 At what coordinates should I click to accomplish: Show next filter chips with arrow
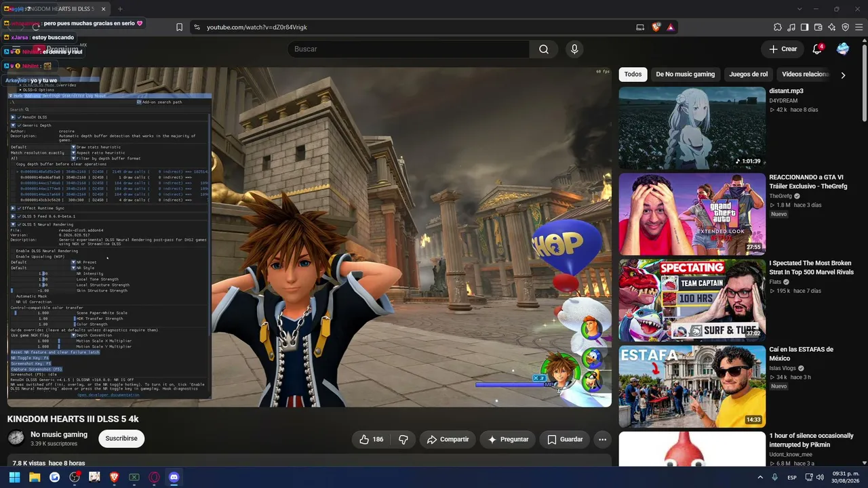843,75
